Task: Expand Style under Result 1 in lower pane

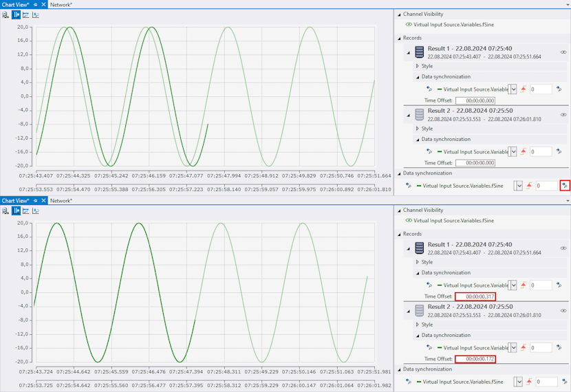Action: pyautogui.click(x=418, y=262)
